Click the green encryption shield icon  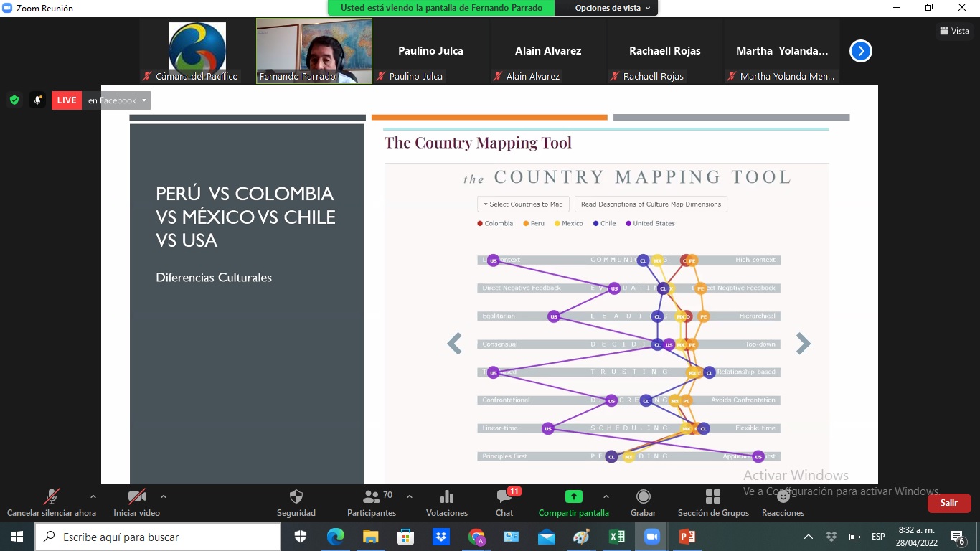[x=14, y=100]
